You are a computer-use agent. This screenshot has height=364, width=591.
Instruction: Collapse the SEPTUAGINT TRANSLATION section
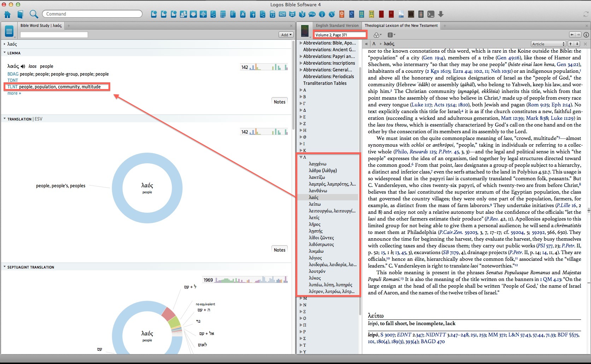(5, 267)
